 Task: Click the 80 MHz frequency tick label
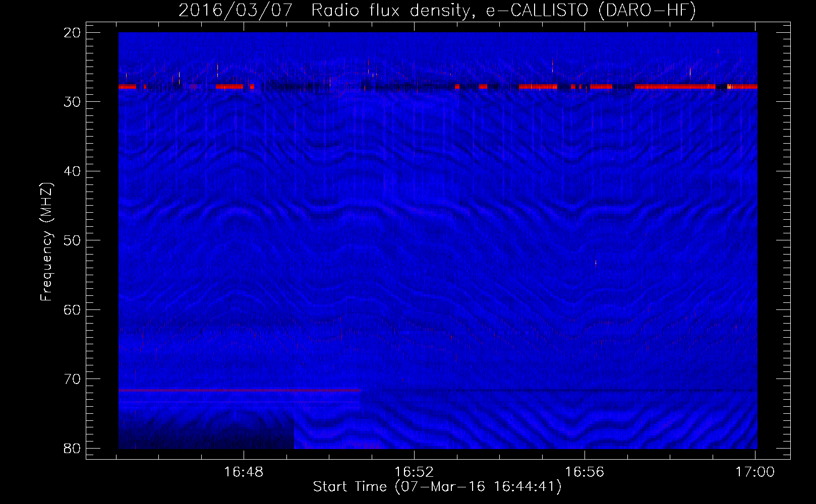(73, 448)
